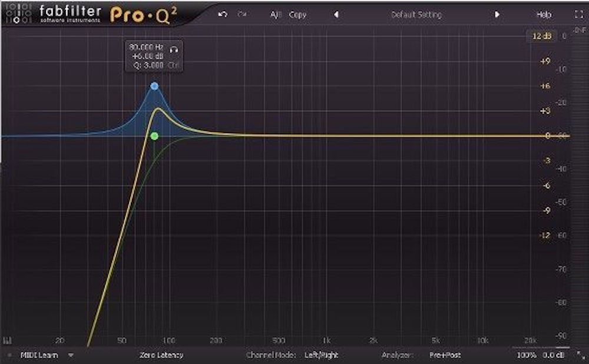The height and width of the screenshot is (364, 589).
Task: Click the Undo arrow icon
Action: tap(222, 15)
